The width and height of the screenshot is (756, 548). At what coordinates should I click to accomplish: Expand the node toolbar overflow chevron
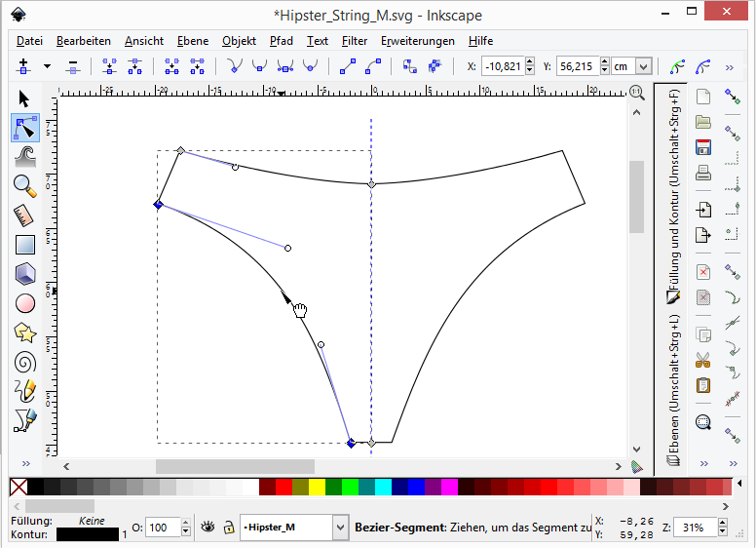pos(730,67)
